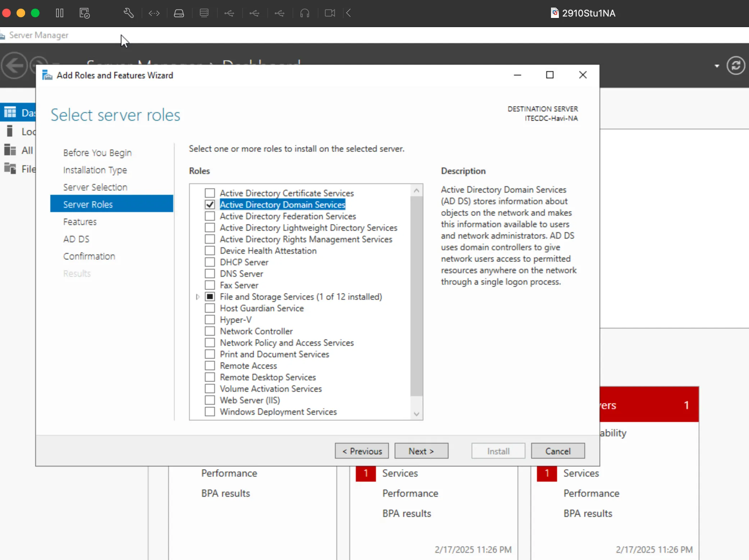Click the snapshot icon in VM toolbar
Screen dimensions: 749x560
tap(84, 13)
